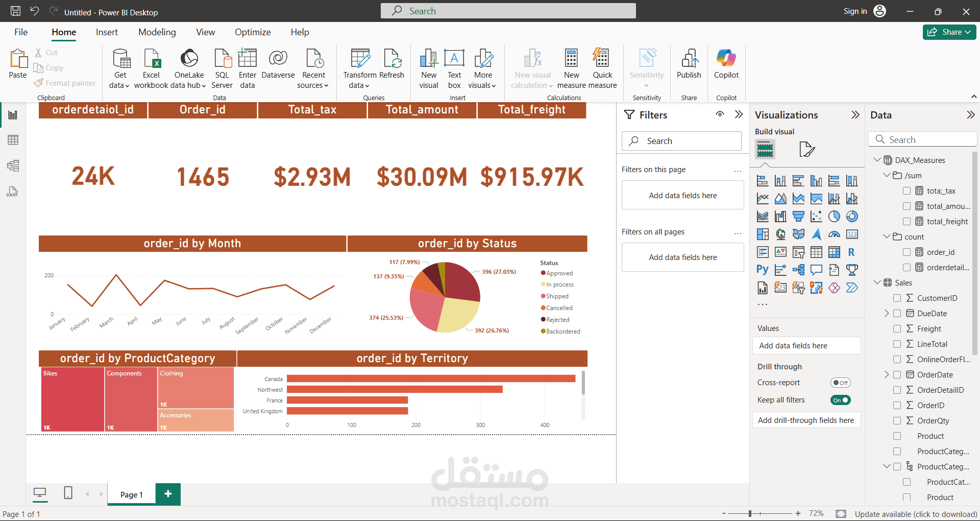Select the Pie chart visual type
Image resolution: width=980 pixels, height=521 pixels.
(834, 217)
